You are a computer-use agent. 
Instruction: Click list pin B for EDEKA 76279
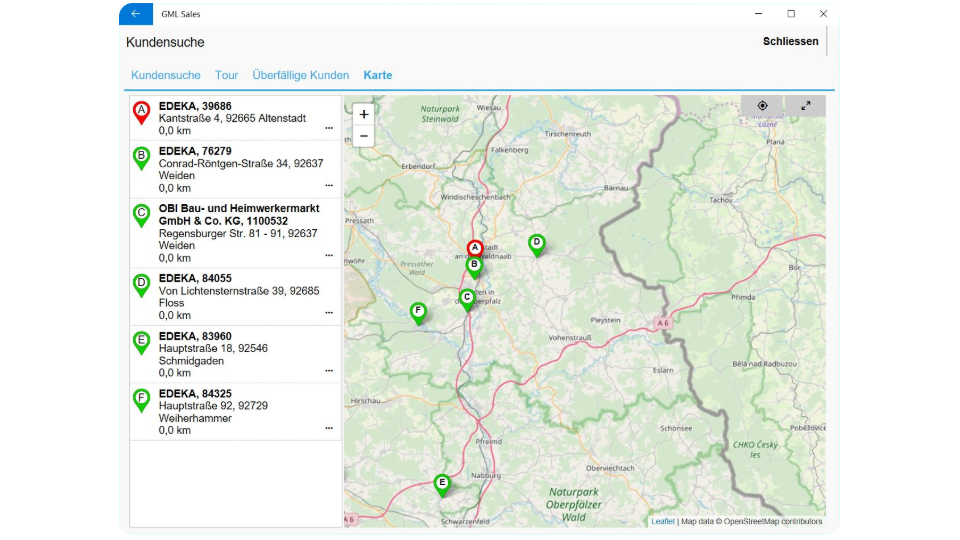[141, 159]
